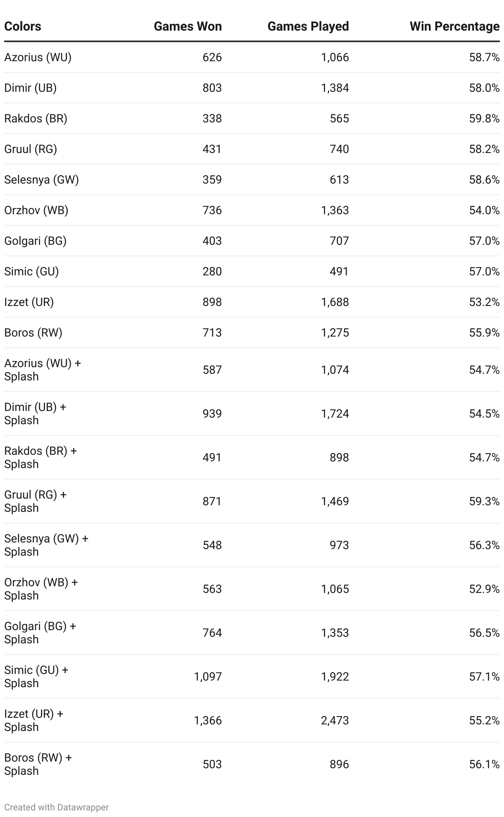Screen dimensions: 504x817
Task: Click the Gruul (RG) row label
Action: [31, 149]
